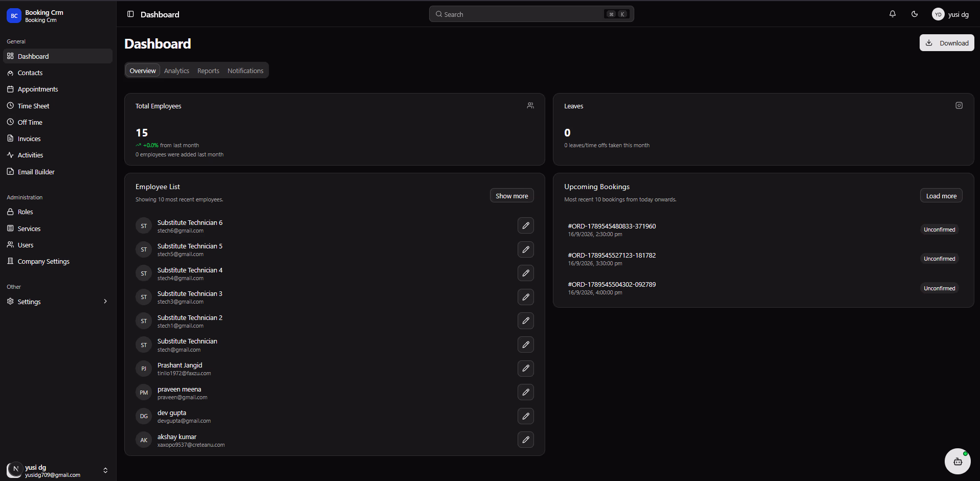Open Contacts in the sidebar
Viewport: 980px width, 481px height.
tap(58, 73)
